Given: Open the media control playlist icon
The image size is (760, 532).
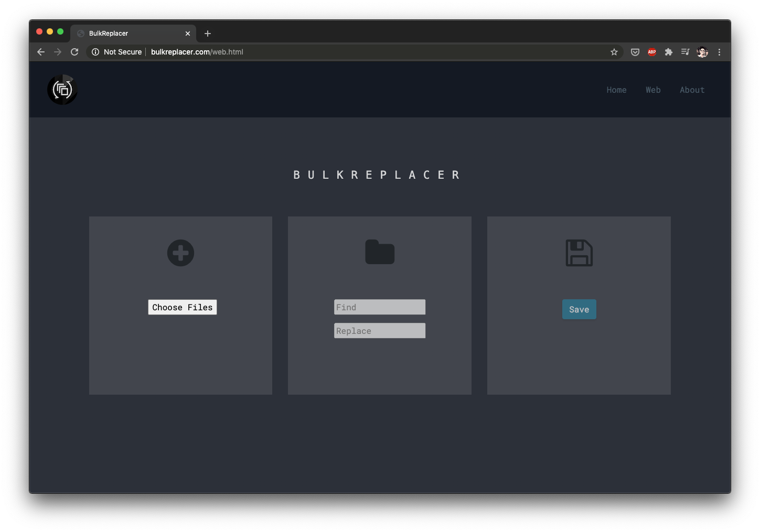Looking at the screenshot, I should pyautogui.click(x=685, y=52).
